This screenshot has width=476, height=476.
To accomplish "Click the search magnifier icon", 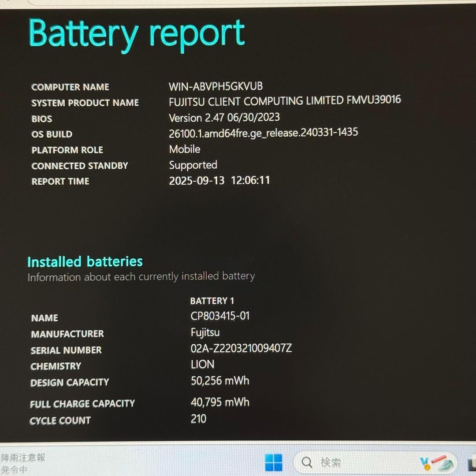I will (x=307, y=462).
